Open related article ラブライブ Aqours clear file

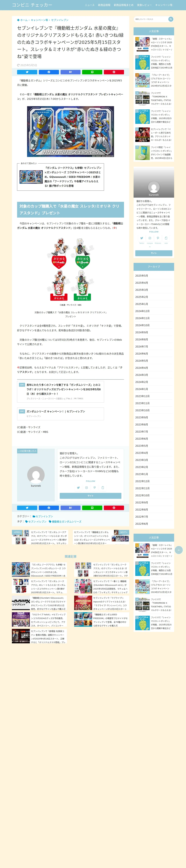tap(102, 603)
